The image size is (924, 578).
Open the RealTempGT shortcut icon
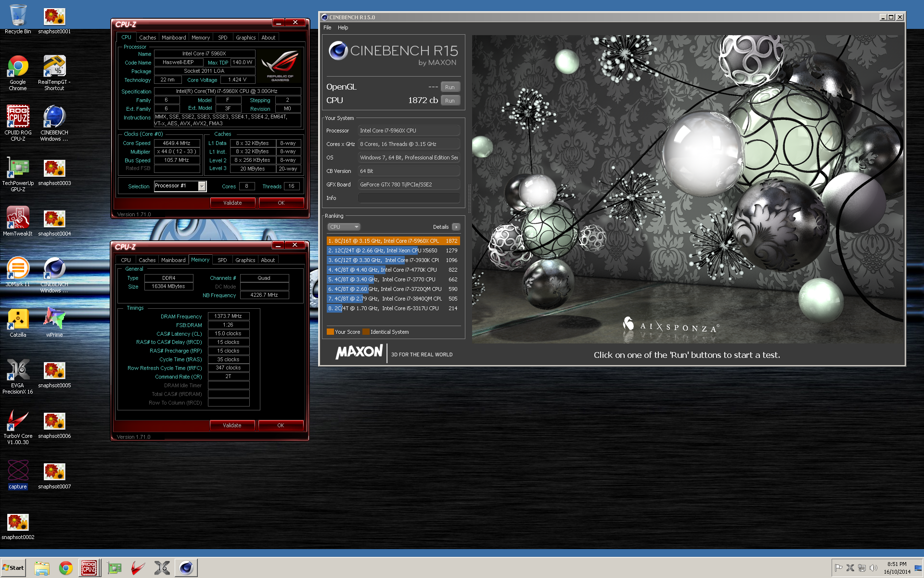(54, 73)
